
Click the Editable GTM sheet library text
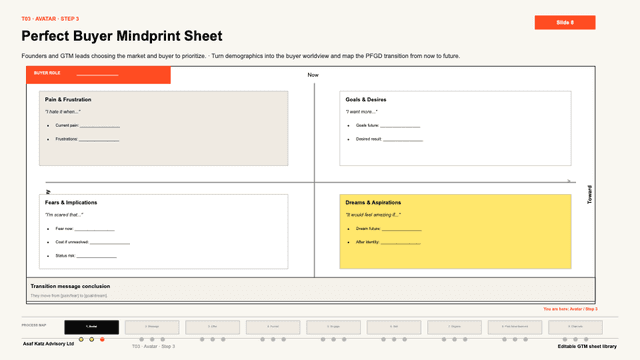click(x=587, y=346)
